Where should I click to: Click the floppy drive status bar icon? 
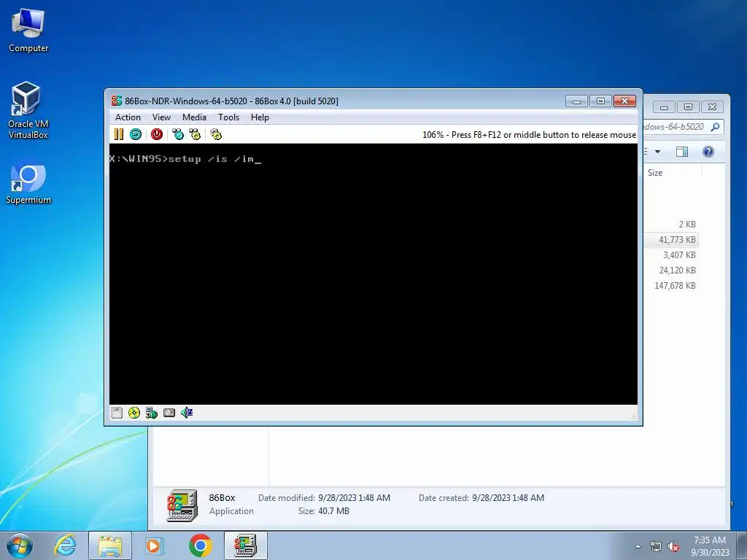(x=117, y=413)
